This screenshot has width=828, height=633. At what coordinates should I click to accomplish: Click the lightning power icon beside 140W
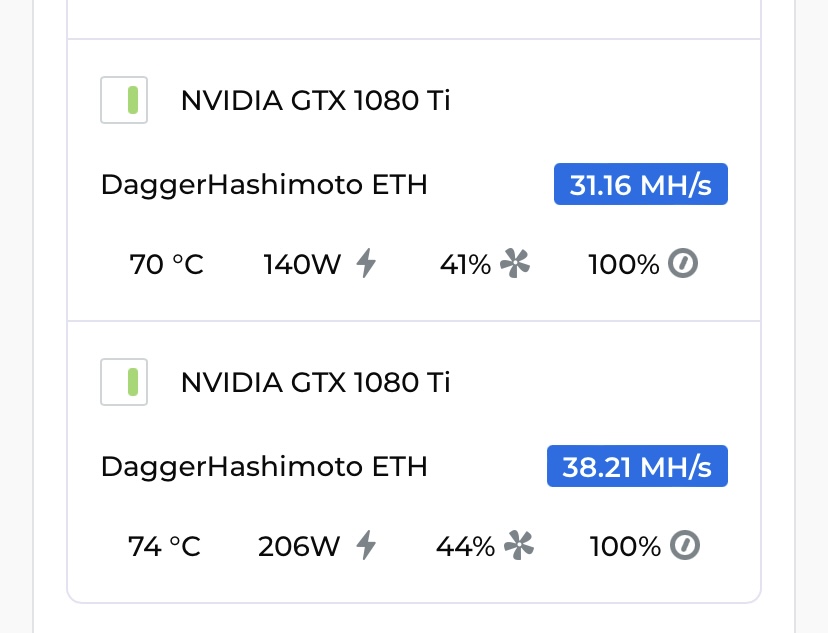point(366,263)
